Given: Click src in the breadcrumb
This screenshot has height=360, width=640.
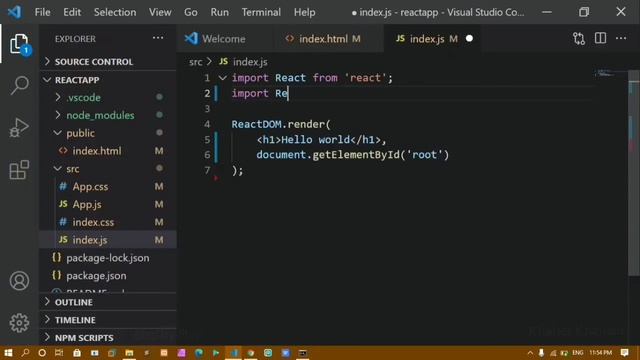Looking at the screenshot, I should click(196, 62).
